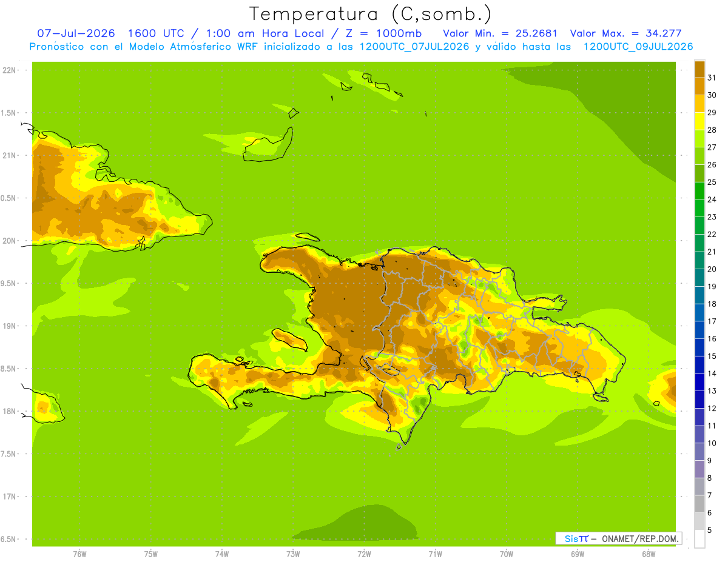Click the colorbar swatch between 30 and 31
This screenshot has width=728, height=562.
point(699,86)
